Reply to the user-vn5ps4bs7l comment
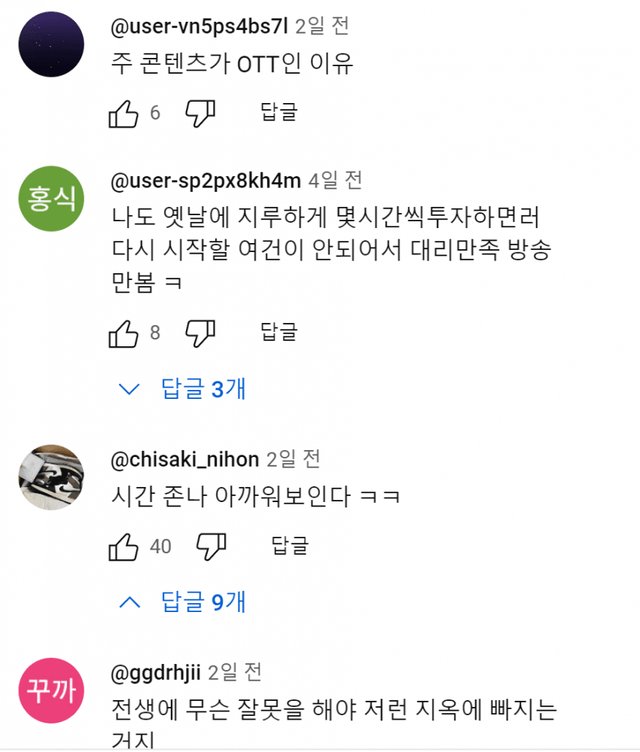 tap(278, 113)
